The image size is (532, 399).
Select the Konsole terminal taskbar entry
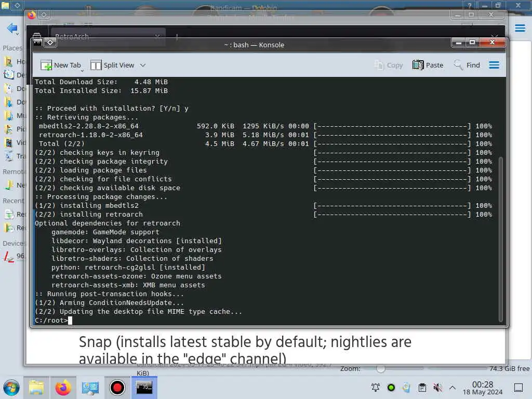(144, 388)
